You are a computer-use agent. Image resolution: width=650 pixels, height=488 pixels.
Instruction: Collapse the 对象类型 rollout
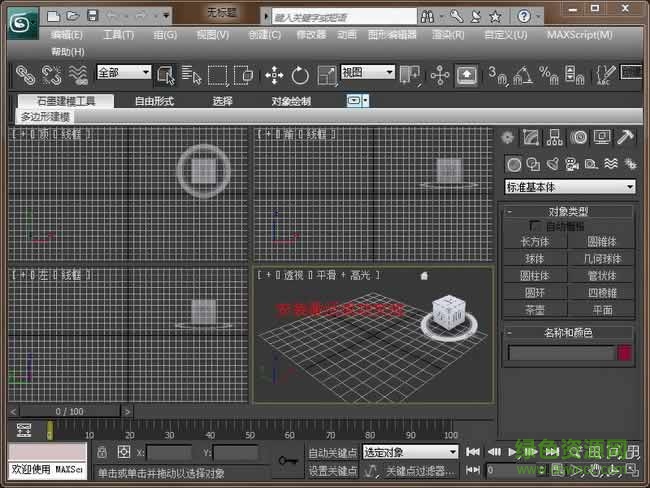pos(510,212)
